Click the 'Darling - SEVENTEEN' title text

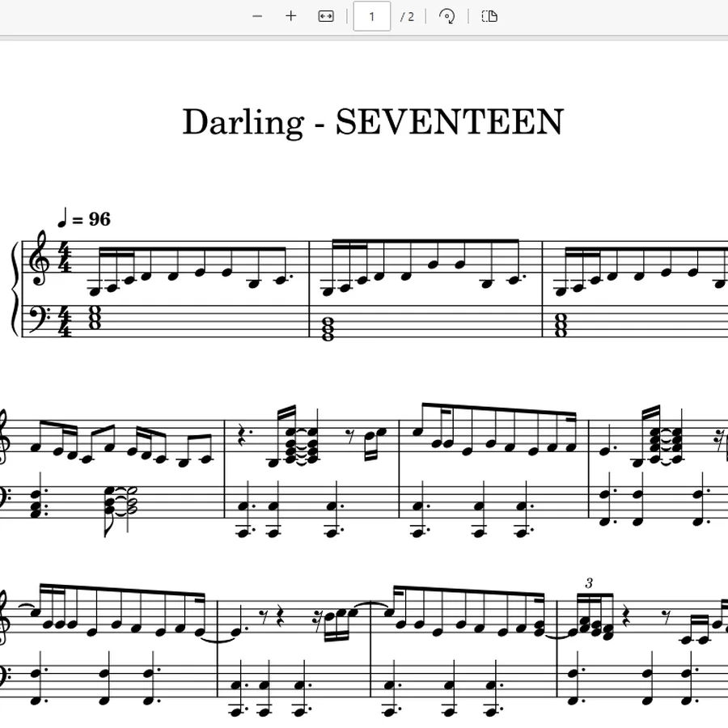point(373,121)
